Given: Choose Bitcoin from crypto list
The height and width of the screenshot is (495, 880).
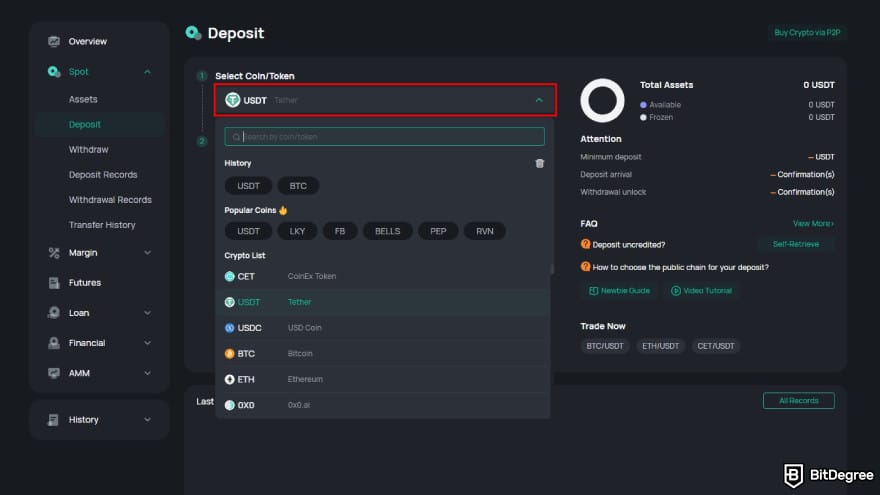Looking at the screenshot, I should click(383, 354).
